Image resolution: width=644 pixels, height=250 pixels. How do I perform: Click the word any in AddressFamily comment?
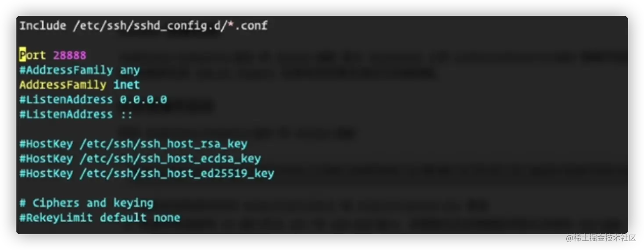click(130, 70)
